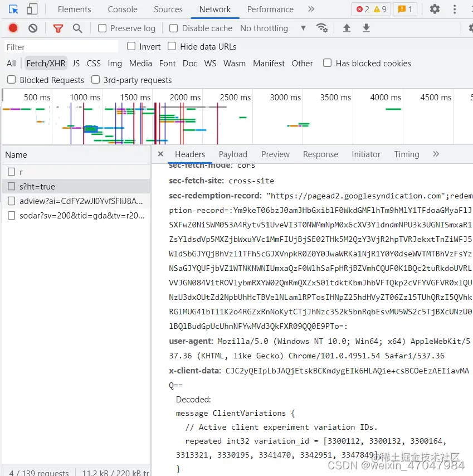Screen dimensions: 473x476
Task: Switch to the Elements panel
Action: point(74,9)
